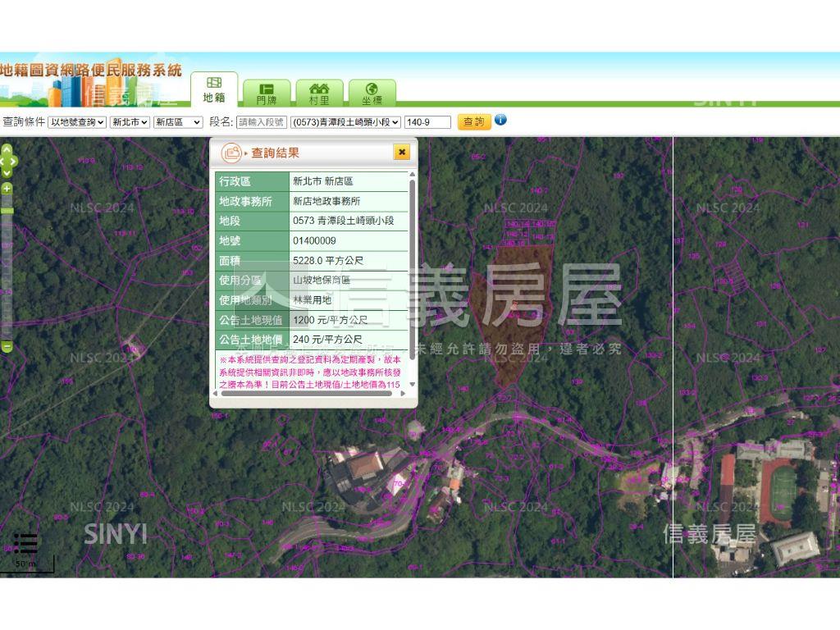This screenshot has width=840, height=630.
Task: Select the 林業用地 land category value
Action: point(312,300)
